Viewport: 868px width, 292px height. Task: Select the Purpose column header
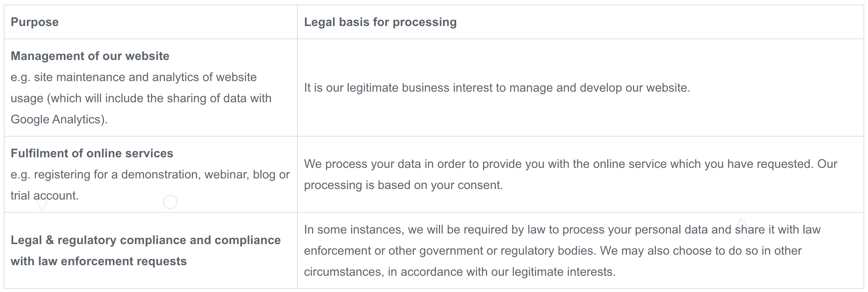[x=35, y=22]
